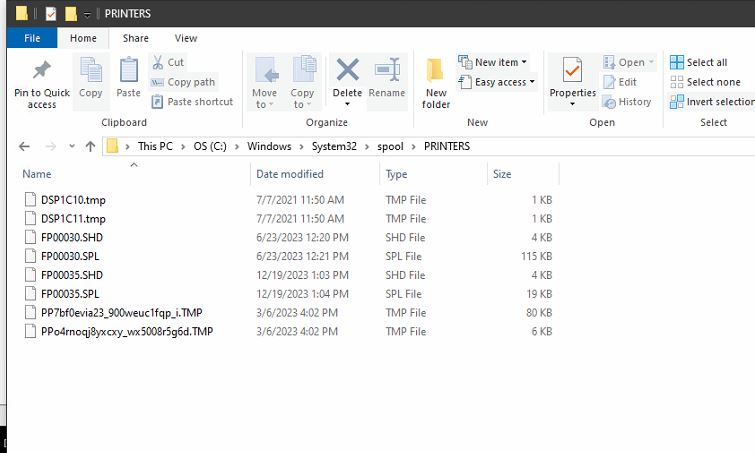Navigate to System32 in the breadcrumb
The width and height of the screenshot is (755, 453).
[x=334, y=146]
